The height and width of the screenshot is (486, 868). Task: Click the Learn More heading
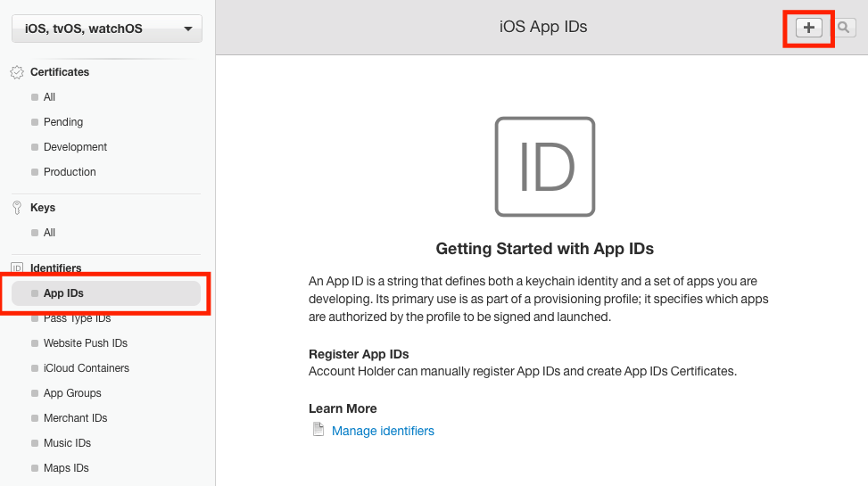[343, 408]
